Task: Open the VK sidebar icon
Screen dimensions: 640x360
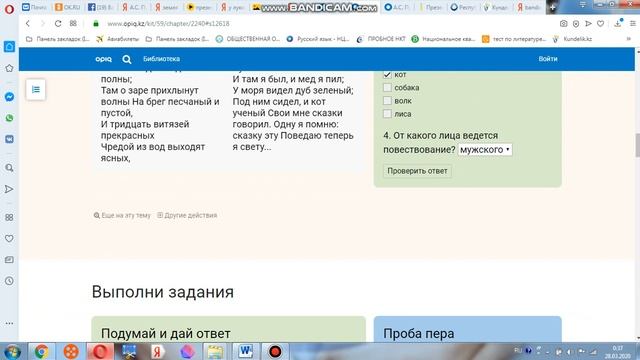Action: (x=9, y=139)
